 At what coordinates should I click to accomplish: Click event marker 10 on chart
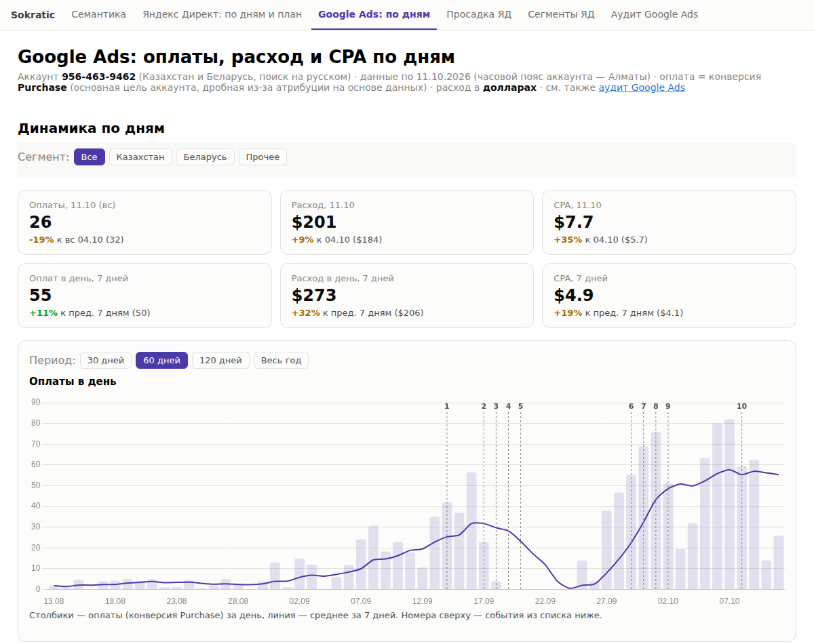pyautogui.click(x=741, y=406)
